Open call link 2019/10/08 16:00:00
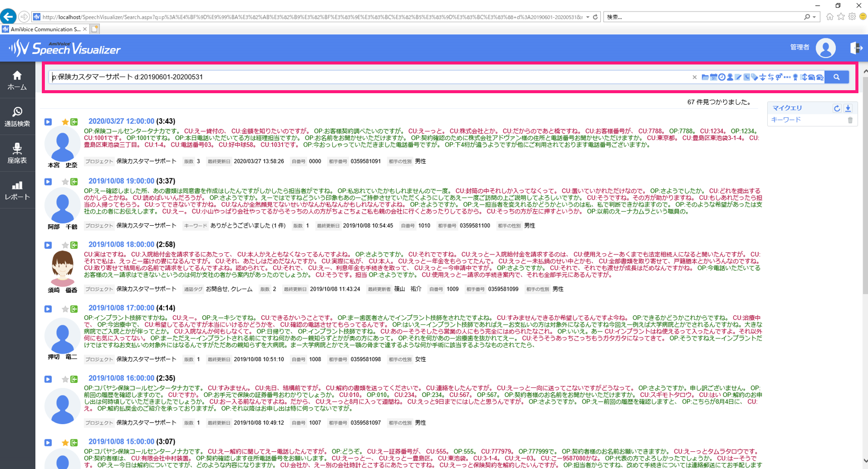The width and height of the screenshot is (868, 469). click(121, 378)
